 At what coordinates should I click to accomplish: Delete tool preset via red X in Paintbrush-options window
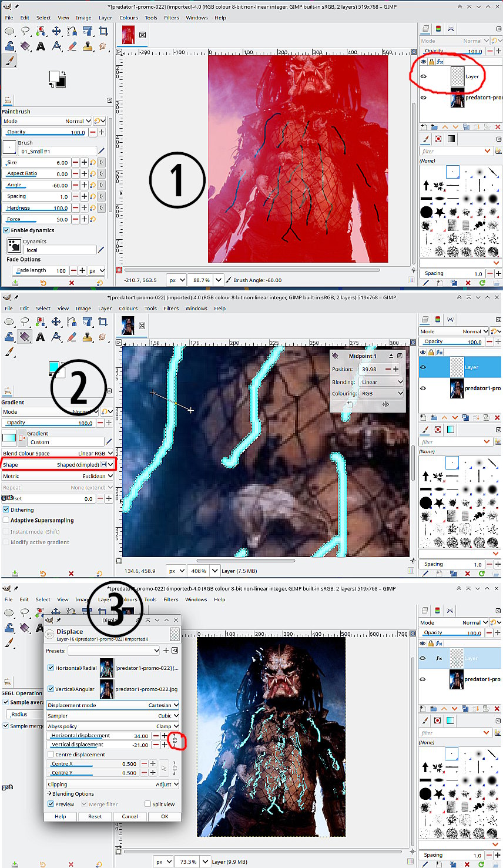point(72,283)
